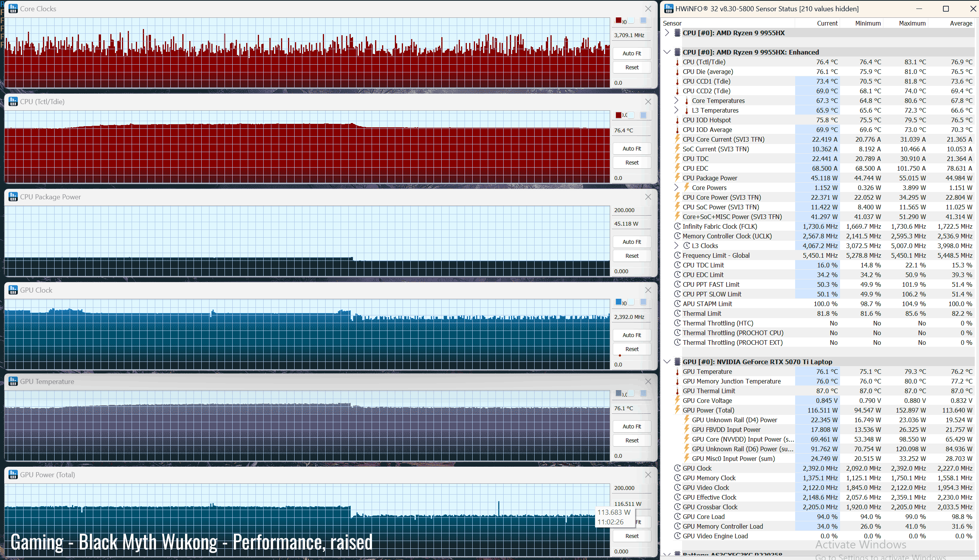The image size is (979, 560).
Task: Click the Maximum column header
Action: click(912, 23)
